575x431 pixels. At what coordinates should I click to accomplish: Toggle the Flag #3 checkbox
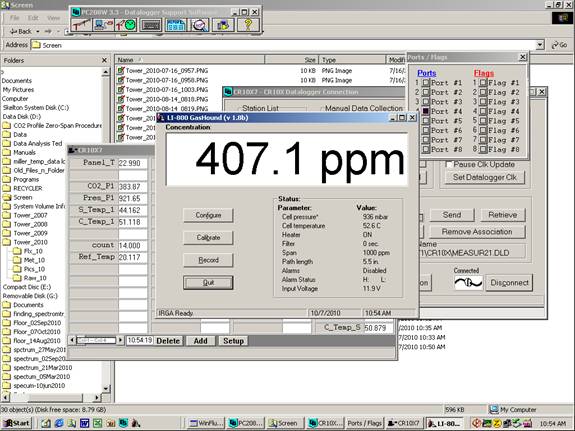click(483, 102)
